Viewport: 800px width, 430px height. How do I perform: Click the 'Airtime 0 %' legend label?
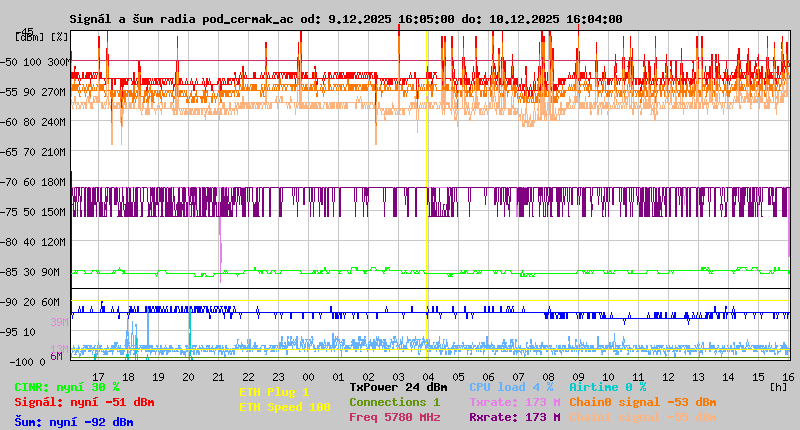tap(608, 387)
